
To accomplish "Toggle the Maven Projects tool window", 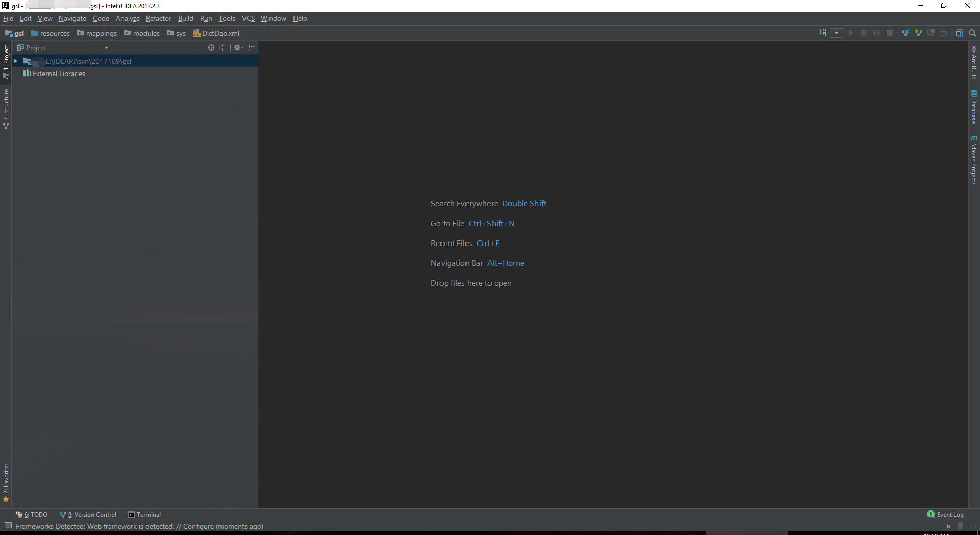I will point(974,159).
